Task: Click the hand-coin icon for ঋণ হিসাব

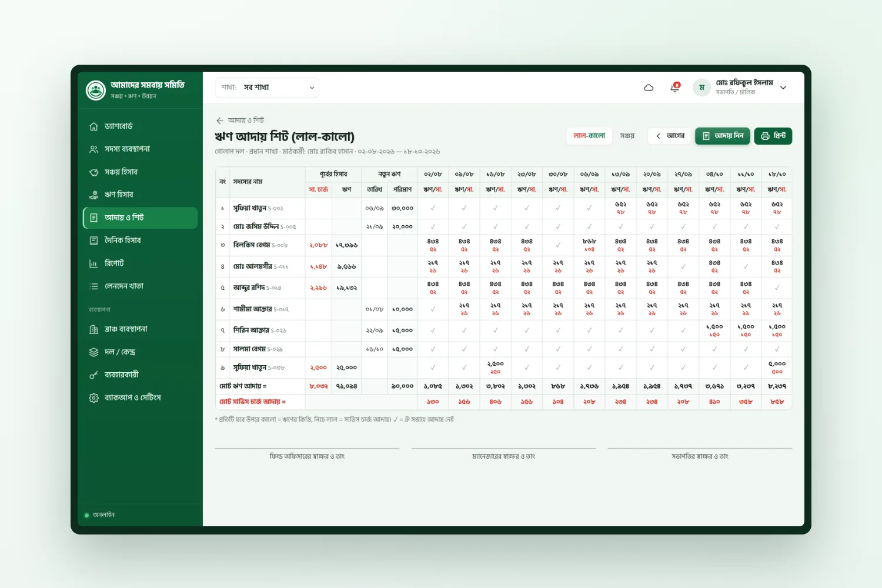Action: 93,195
